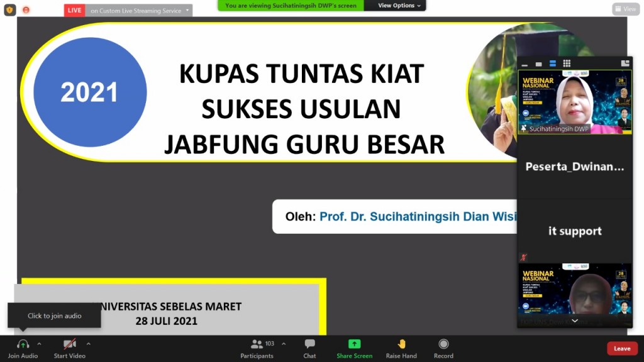Start video with the camera icon
Viewport: 644px width, 362px height.
point(69,344)
